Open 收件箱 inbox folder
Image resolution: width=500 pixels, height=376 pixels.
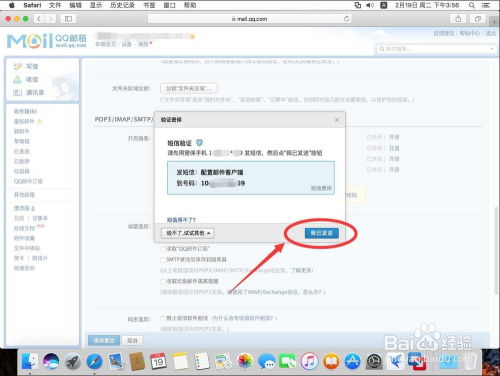coord(25,111)
